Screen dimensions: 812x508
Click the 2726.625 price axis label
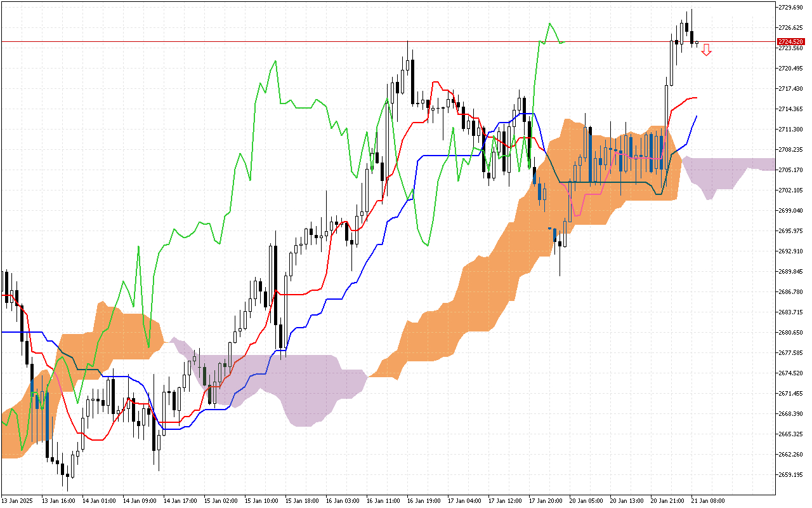point(790,27)
